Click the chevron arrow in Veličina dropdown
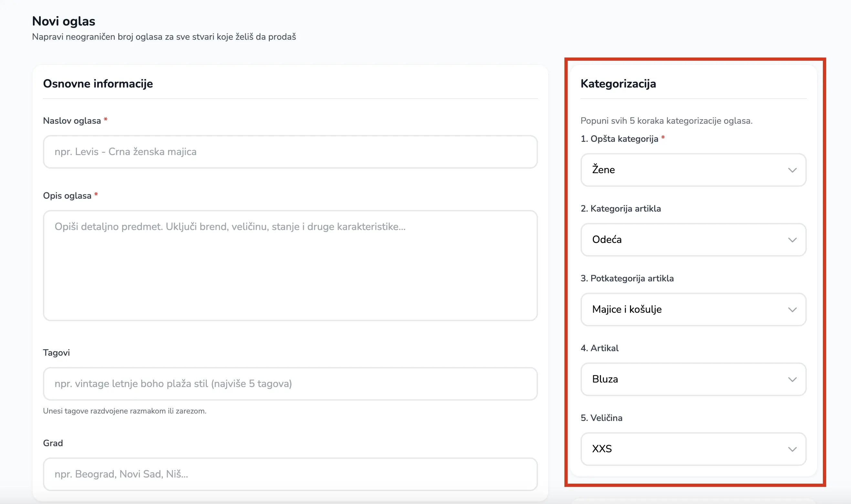851x504 pixels. point(792,449)
